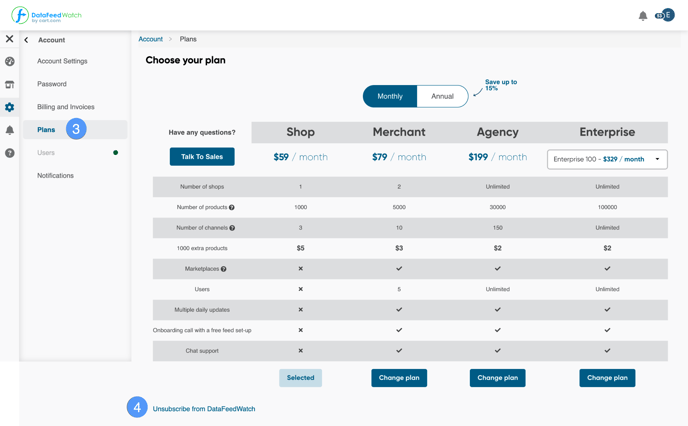Collapse the Account menu with back chevron

(26, 40)
